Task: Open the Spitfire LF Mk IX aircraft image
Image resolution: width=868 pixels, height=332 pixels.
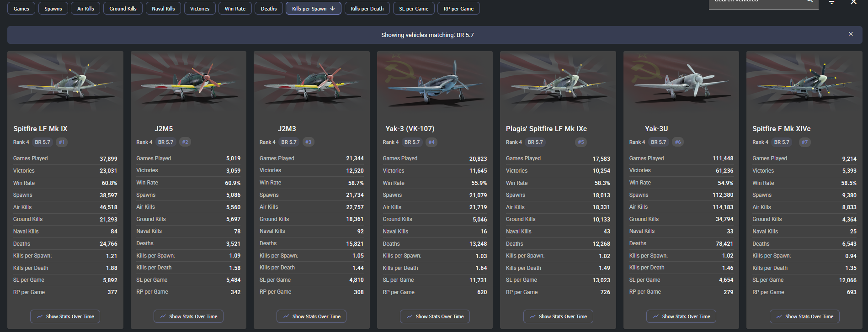Action: (65, 82)
